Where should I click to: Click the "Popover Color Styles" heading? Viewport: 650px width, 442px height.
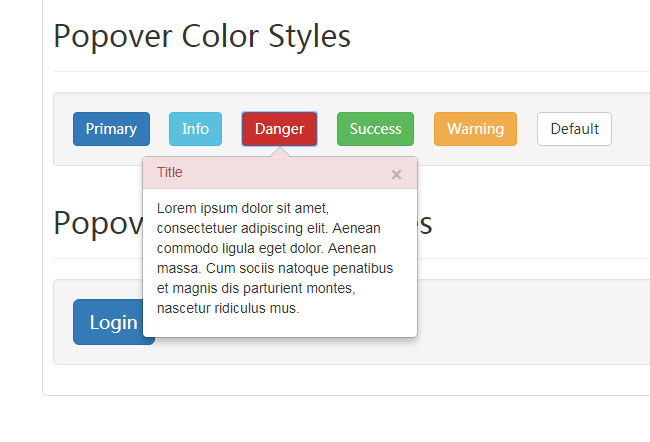[202, 36]
